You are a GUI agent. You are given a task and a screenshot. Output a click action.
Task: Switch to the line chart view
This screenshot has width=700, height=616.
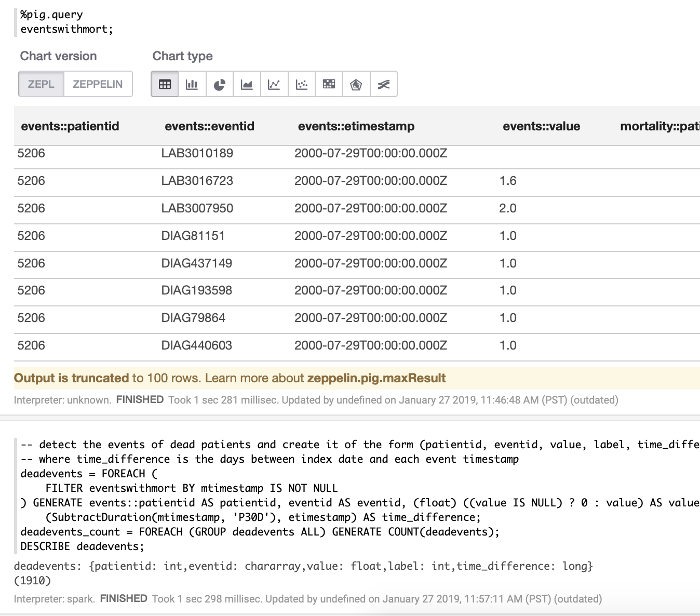[x=274, y=84]
